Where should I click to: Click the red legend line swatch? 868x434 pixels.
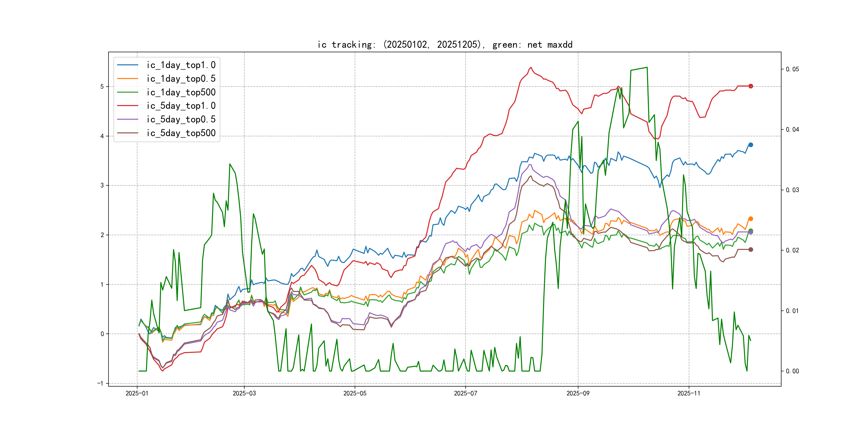pyautogui.click(x=128, y=106)
